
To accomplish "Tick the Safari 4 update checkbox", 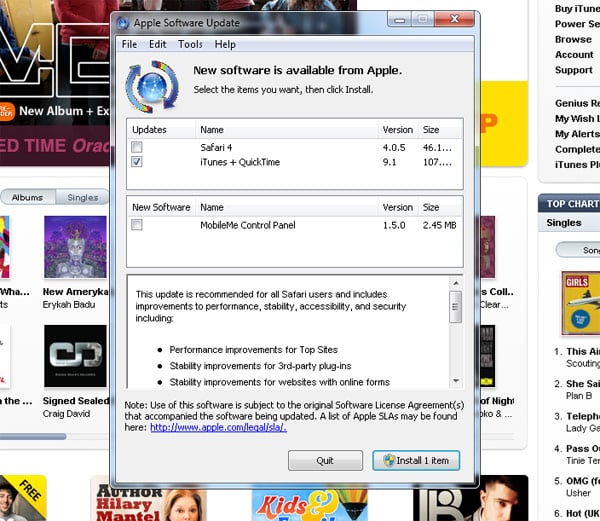I will 137,147.
